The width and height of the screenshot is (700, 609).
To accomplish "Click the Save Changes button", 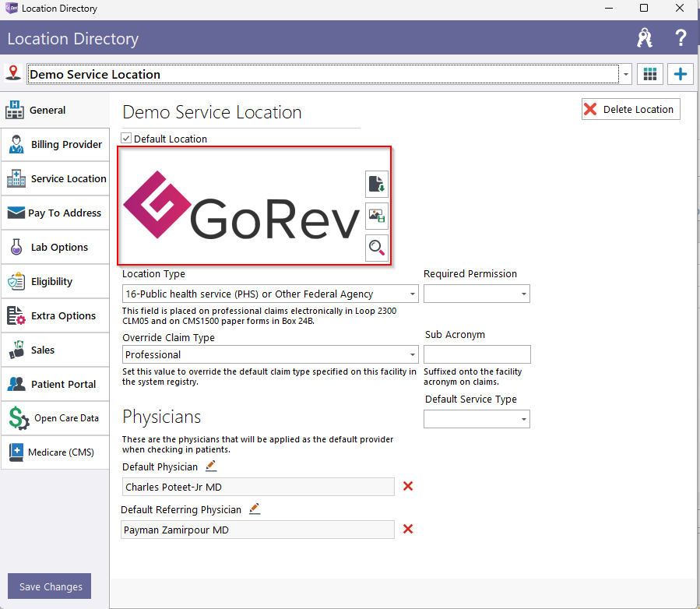I will 49,586.
